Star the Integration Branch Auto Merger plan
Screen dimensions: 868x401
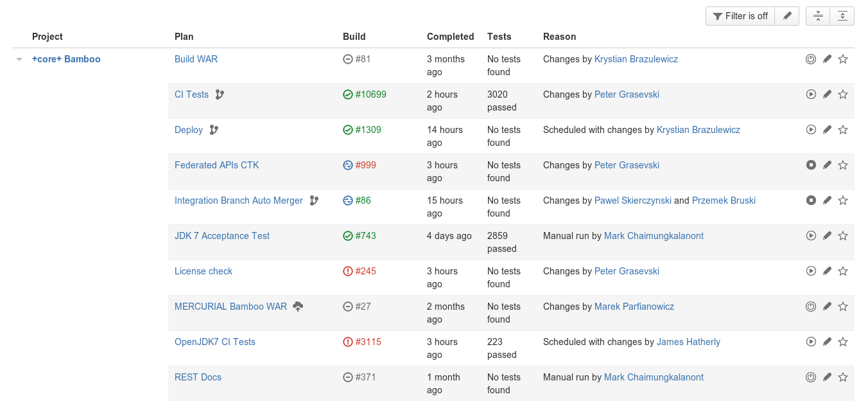point(843,201)
